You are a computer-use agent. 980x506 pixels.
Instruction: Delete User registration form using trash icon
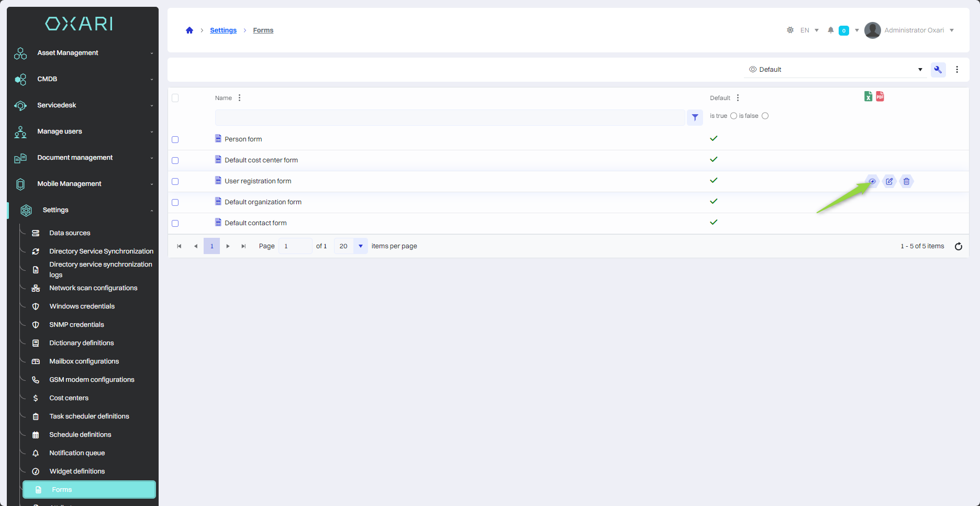pos(907,181)
